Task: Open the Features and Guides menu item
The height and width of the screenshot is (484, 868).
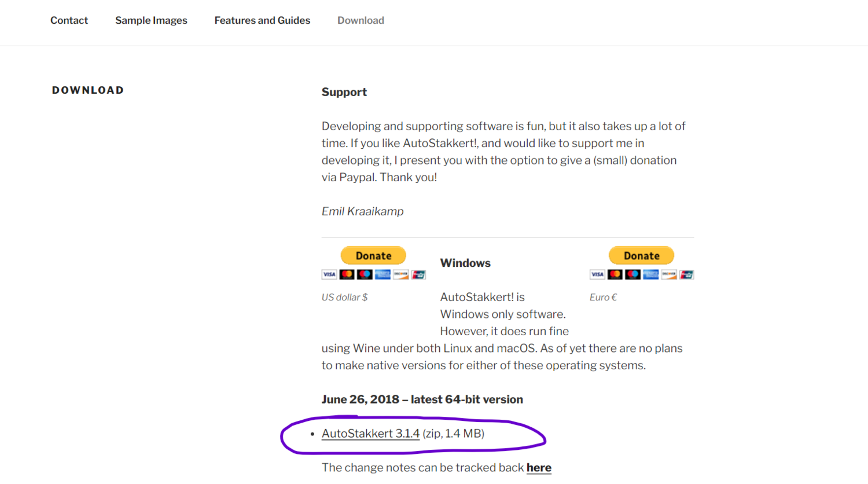Action: 262,20
